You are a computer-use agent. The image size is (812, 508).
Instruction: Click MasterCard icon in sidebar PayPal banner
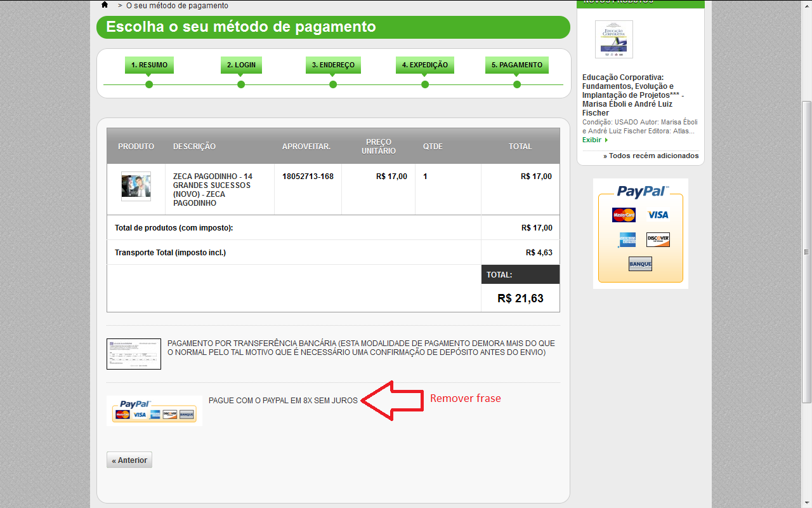point(624,215)
